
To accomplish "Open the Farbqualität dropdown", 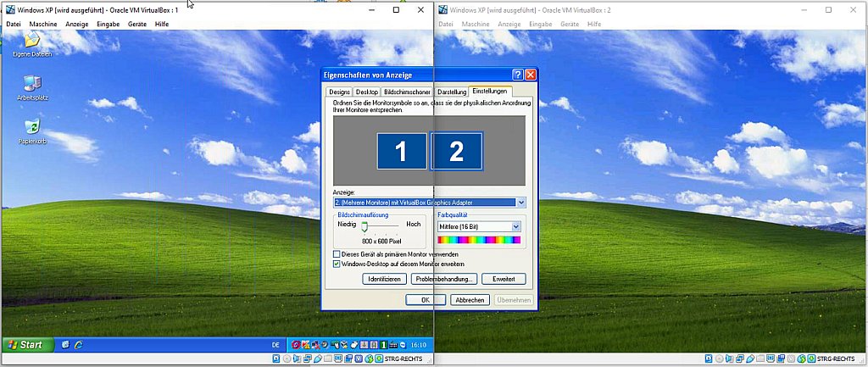I will [515, 226].
